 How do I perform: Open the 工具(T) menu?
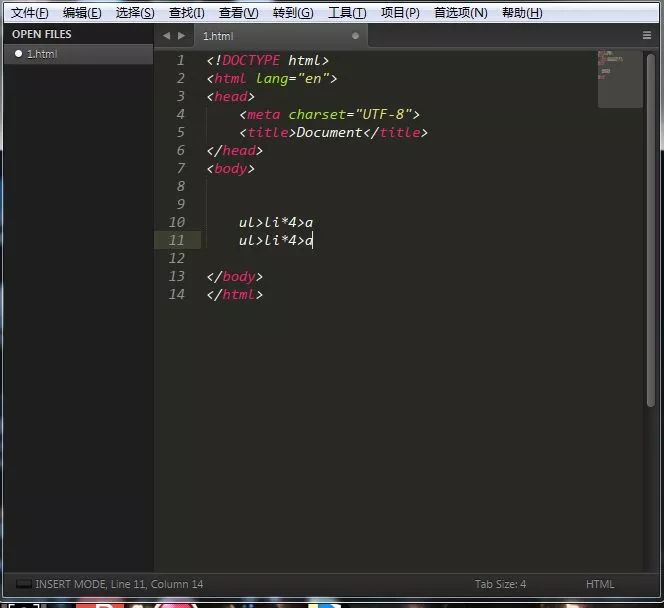[x=347, y=13]
